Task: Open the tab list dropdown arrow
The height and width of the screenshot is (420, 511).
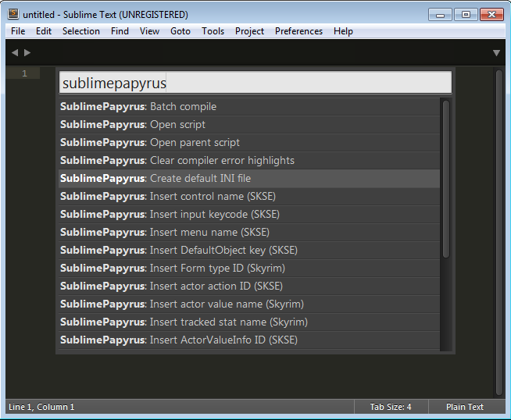Action: pos(496,53)
